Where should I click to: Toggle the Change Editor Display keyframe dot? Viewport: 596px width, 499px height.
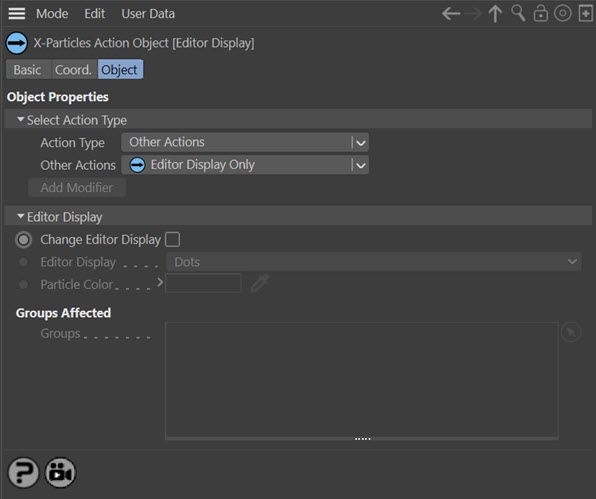(x=24, y=240)
